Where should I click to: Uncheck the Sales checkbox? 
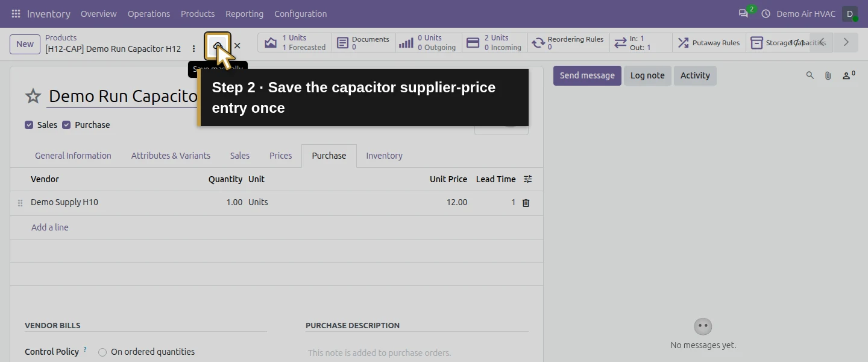pos(29,125)
